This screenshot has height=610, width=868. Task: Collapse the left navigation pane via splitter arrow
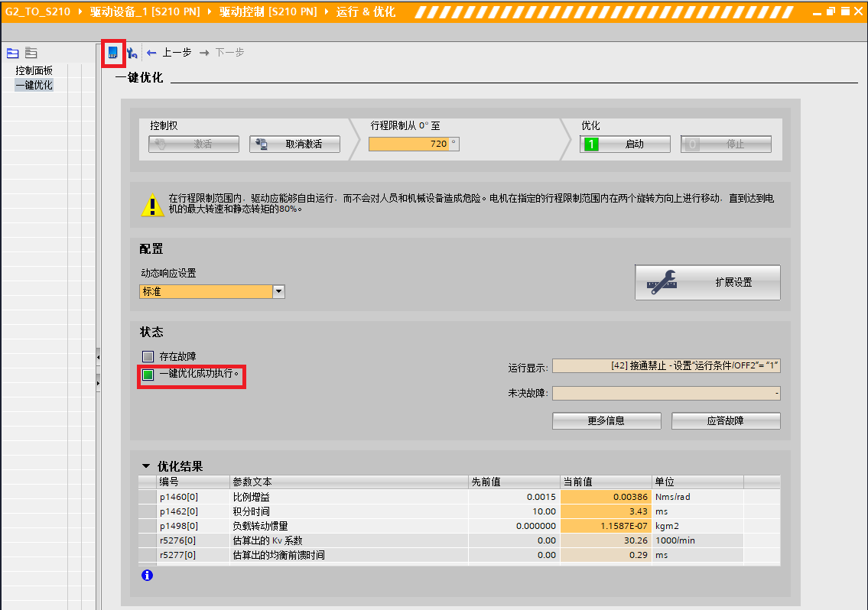click(x=98, y=357)
